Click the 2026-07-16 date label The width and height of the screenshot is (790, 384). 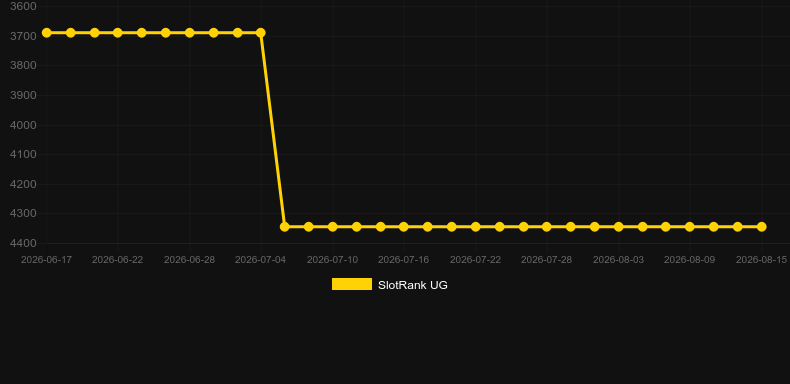(x=404, y=260)
